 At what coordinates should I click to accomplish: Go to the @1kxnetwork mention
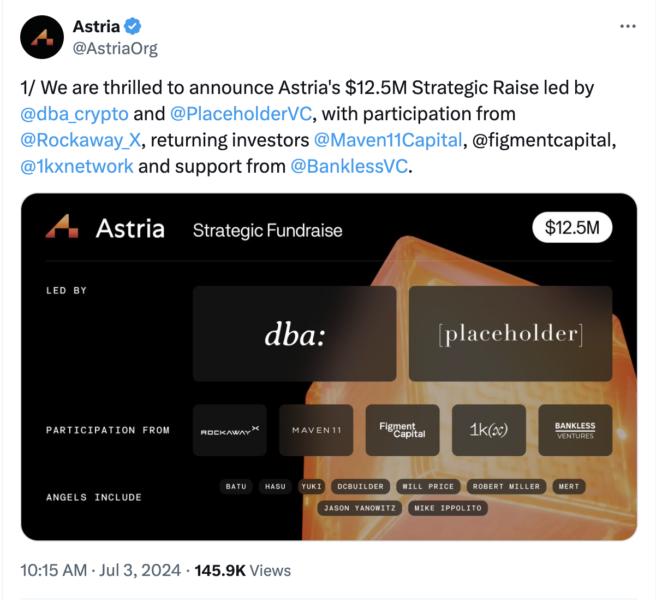pyautogui.click(x=77, y=167)
